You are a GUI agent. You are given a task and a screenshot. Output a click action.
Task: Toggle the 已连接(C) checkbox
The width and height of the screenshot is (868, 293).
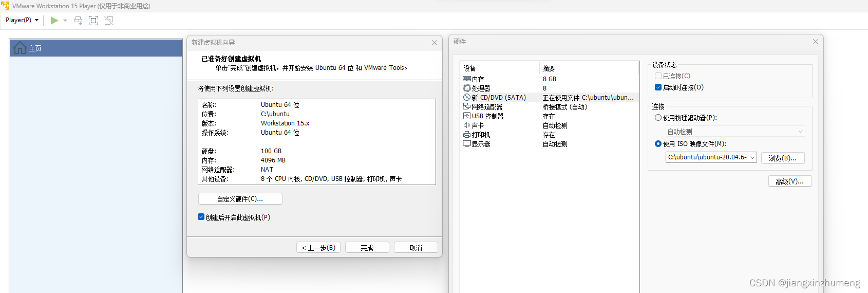click(x=658, y=76)
